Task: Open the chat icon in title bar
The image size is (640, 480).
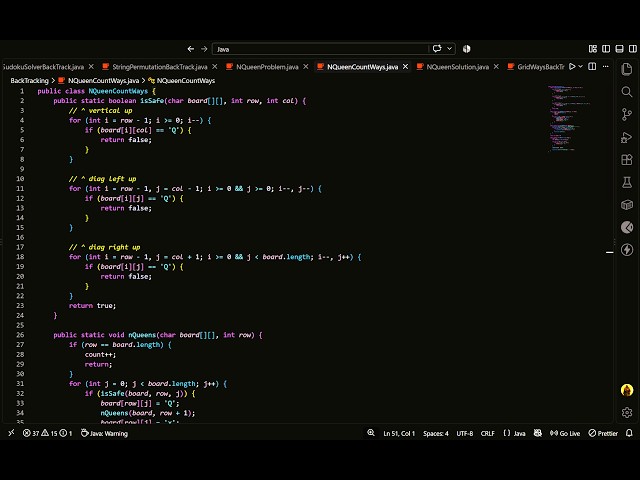Action: pos(437,49)
